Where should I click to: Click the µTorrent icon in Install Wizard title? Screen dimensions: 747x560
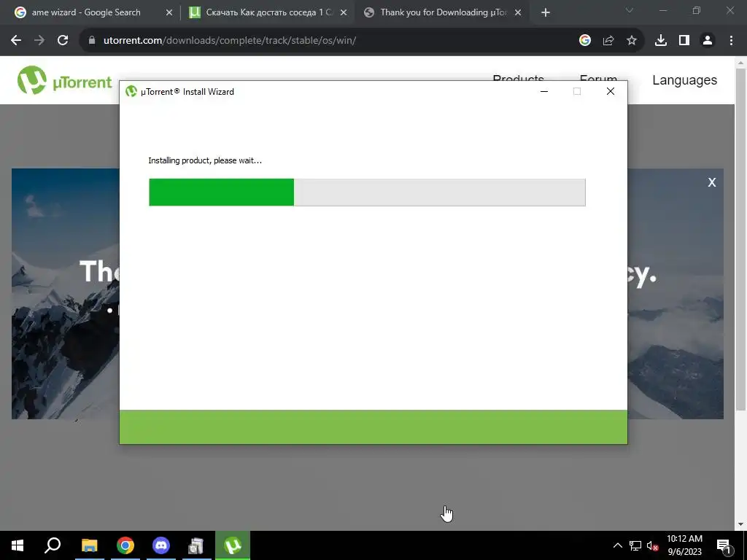point(131,91)
